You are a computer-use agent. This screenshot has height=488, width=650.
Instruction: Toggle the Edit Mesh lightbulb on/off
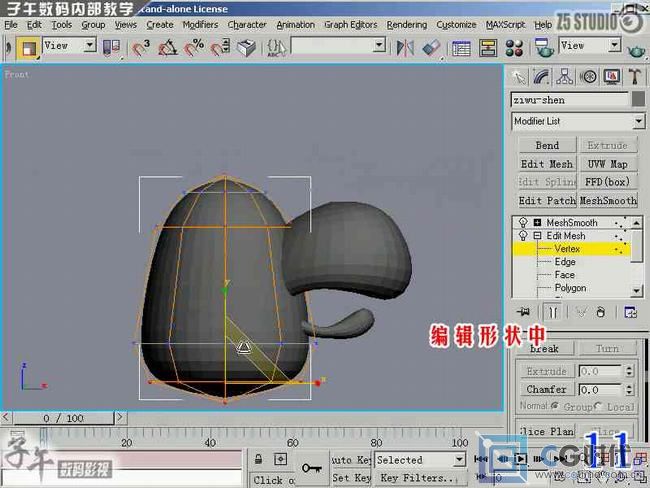(523, 236)
